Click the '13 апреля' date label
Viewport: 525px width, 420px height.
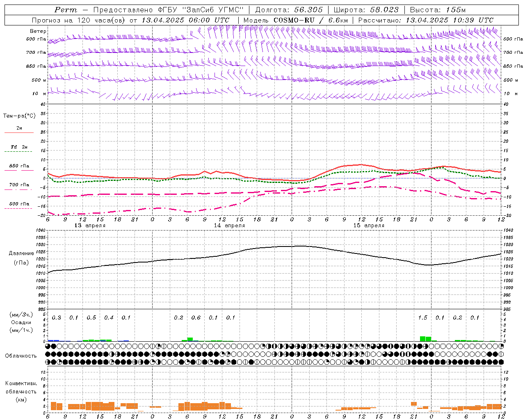[x=90, y=226]
